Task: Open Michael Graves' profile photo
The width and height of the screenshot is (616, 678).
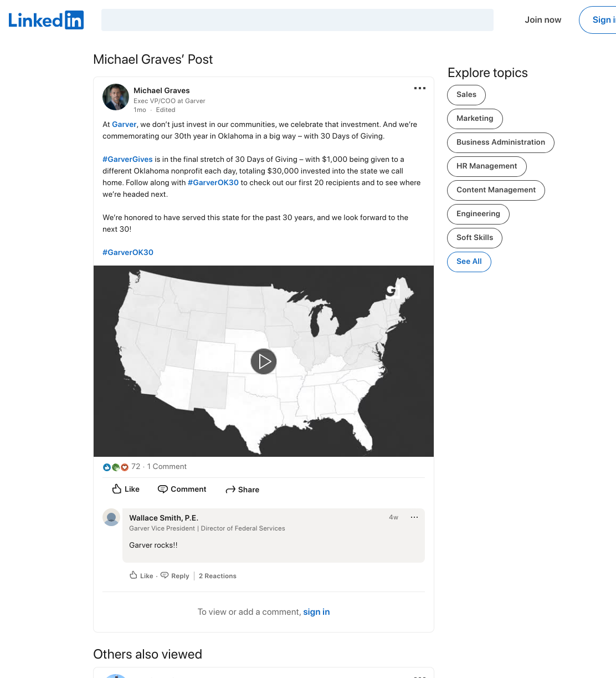Action: click(x=116, y=97)
